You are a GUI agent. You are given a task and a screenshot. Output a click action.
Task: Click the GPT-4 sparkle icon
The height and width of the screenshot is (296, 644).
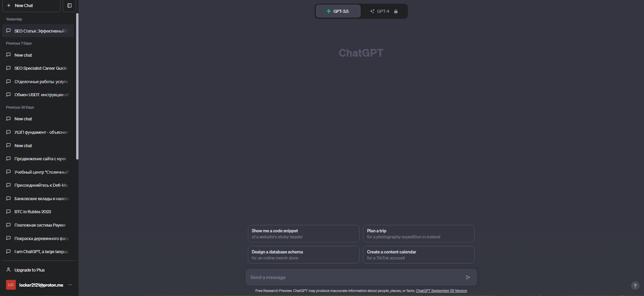click(372, 11)
